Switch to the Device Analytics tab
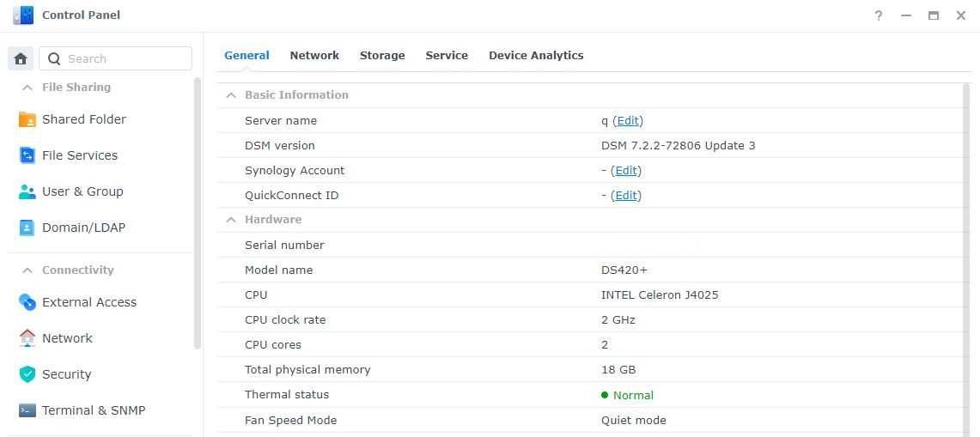 click(536, 56)
